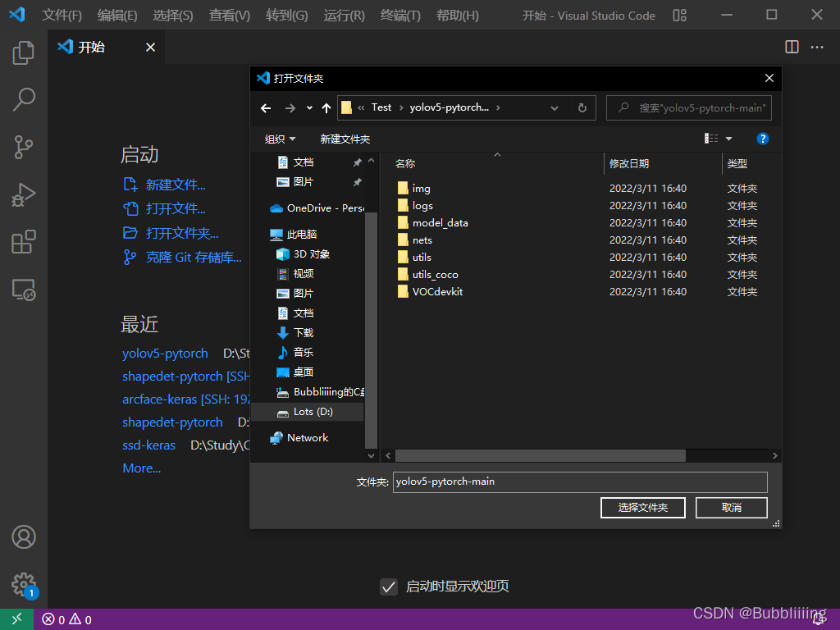Open the 组织 dropdown menu
This screenshot has width=840, height=630.
click(280, 139)
